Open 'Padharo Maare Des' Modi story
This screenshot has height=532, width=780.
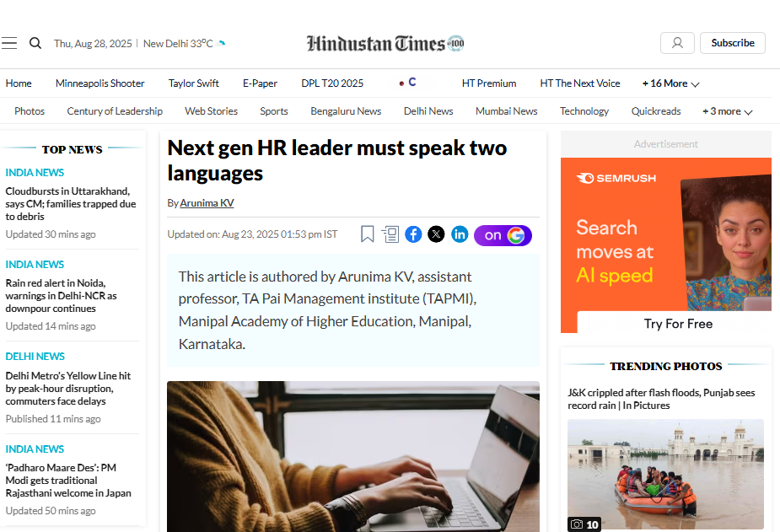pos(68,481)
